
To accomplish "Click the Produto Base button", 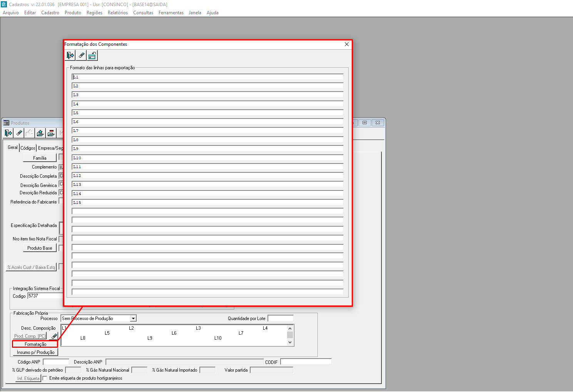I will tap(40, 248).
